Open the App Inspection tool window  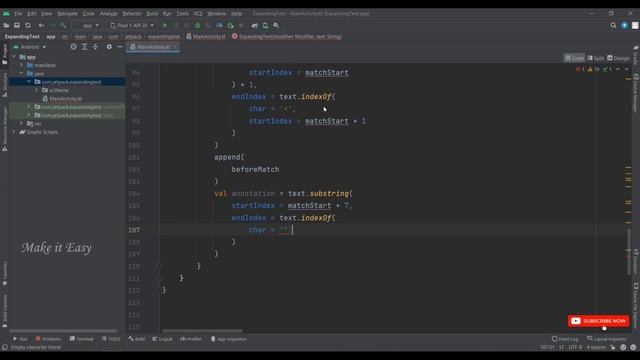(229, 339)
